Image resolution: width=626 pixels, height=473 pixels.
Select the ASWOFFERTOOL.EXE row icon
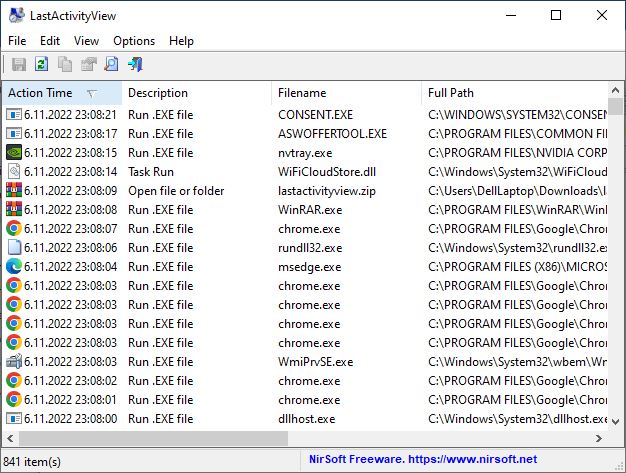tap(14, 134)
